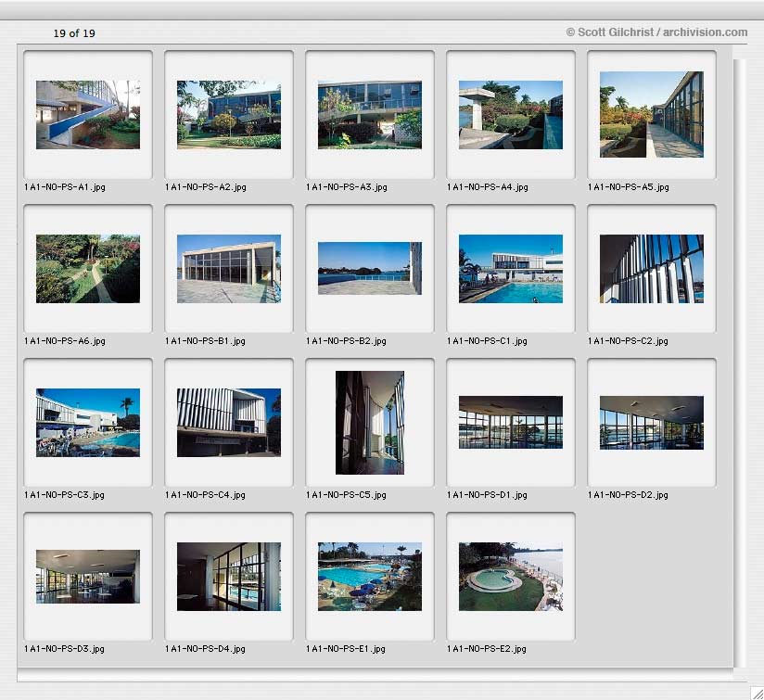Open the 1A1-NO-PS-C3.jpg poolside thumbnail
The image size is (764, 700).
point(88,423)
